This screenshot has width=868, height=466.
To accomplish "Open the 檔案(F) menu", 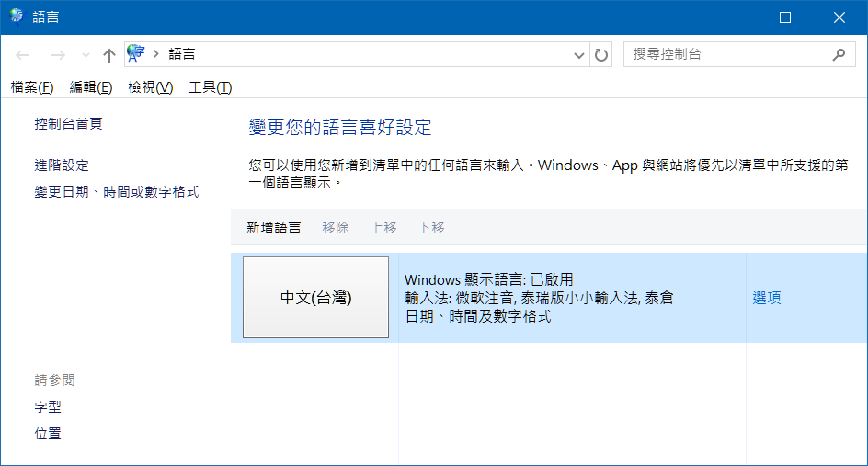I will coord(32,87).
